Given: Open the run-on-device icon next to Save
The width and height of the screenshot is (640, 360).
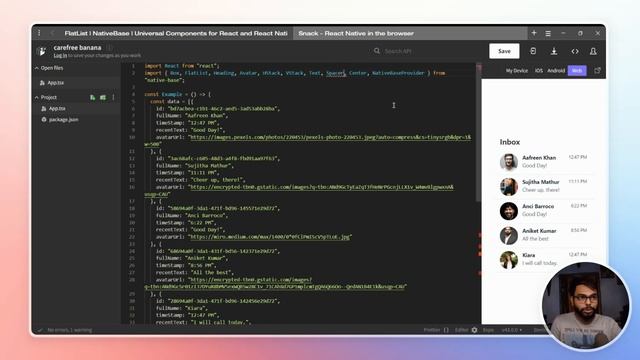Looking at the screenshot, I should pyautogui.click(x=533, y=51).
